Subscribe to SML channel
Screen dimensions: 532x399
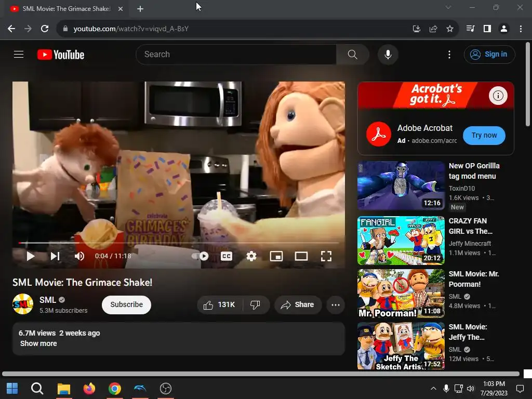(x=126, y=304)
